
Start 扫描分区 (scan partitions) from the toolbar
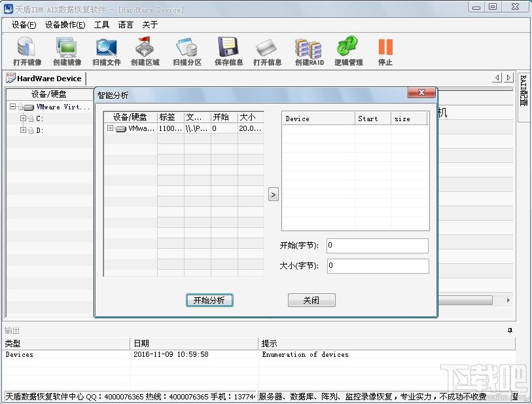(x=186, y=51)
